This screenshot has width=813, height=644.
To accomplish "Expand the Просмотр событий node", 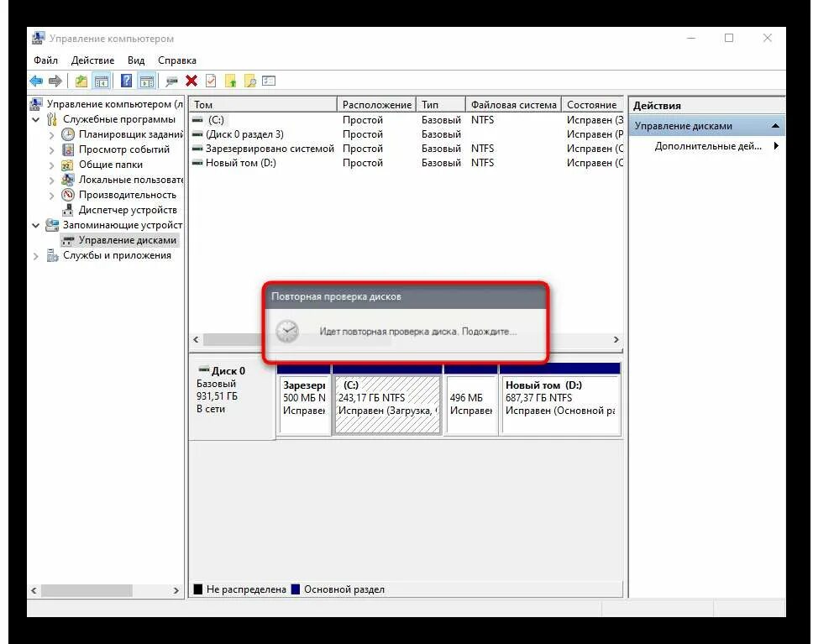I will click(x=51, y=149).
